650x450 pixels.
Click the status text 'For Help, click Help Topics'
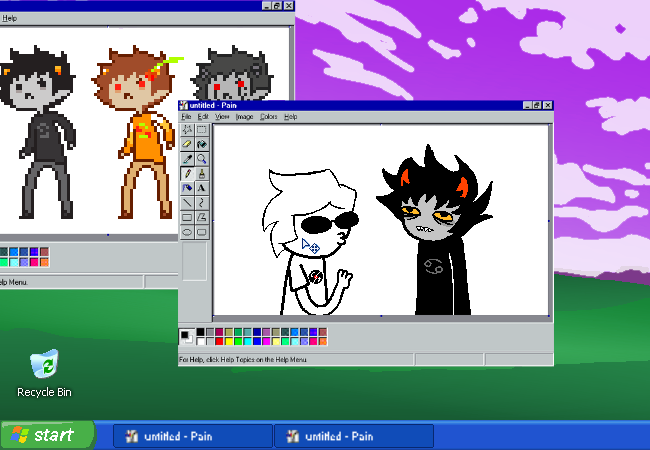click(x=243, y=360)
